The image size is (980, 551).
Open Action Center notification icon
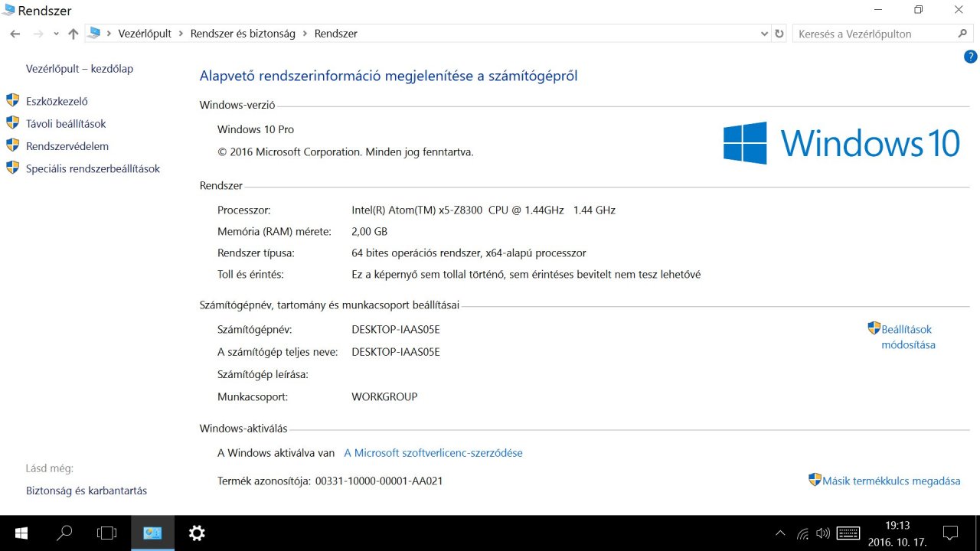[x=950, y=533]
